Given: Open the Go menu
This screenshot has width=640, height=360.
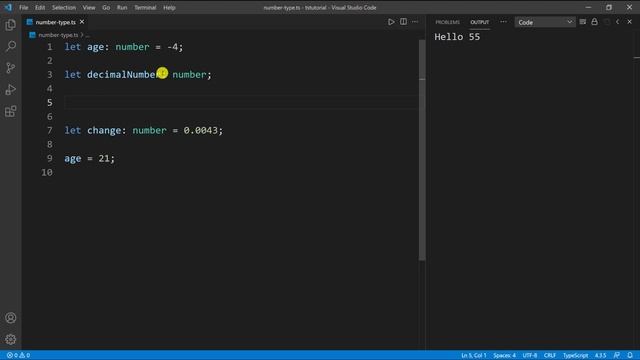Looking at the screenshot, I should tap(106, 7).
